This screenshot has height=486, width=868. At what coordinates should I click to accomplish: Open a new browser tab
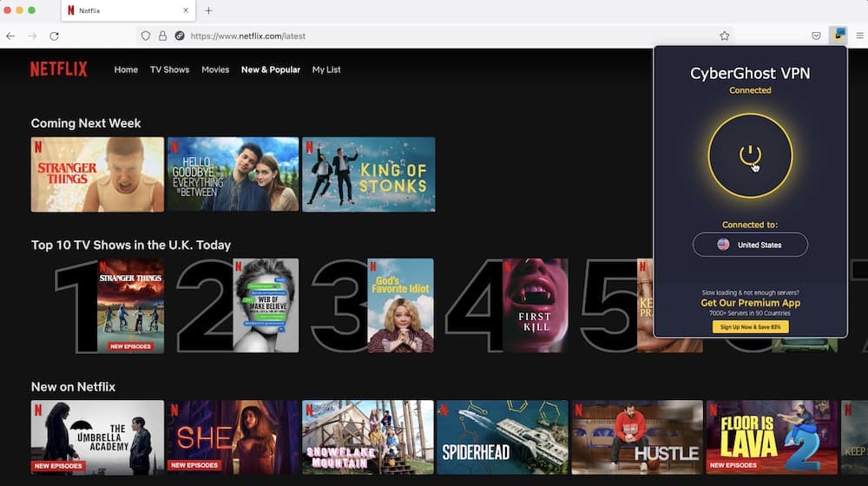[x=208, y=10]
